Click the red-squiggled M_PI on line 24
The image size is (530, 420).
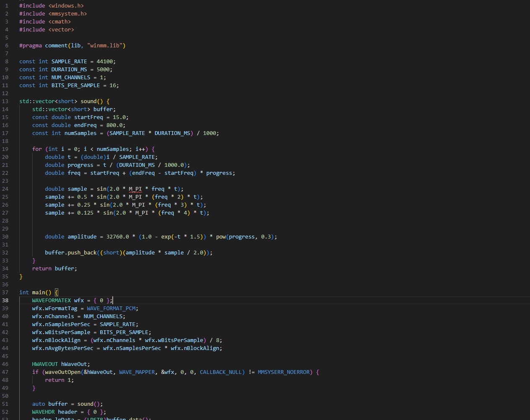point(135,189)
